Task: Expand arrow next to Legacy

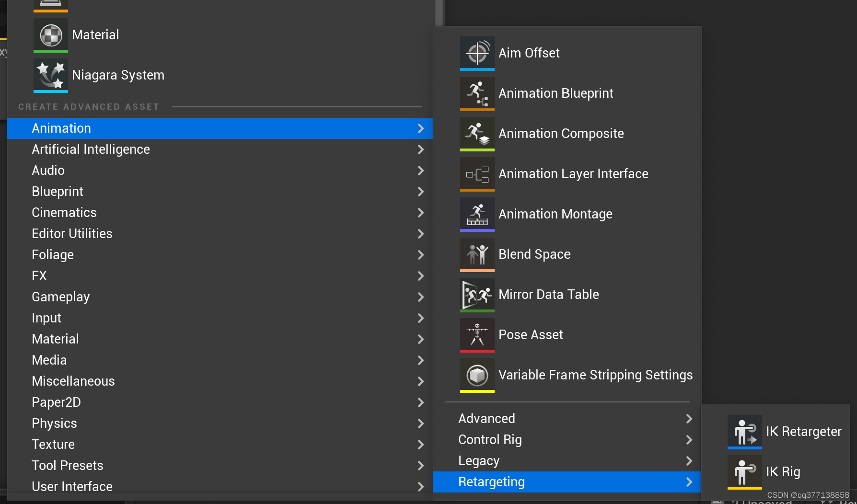Action: point(689,461)
